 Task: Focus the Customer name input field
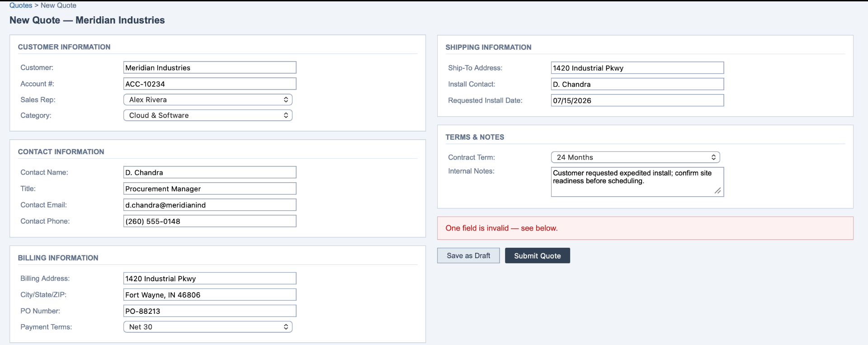pyautogui.click(x=210, y=67)
